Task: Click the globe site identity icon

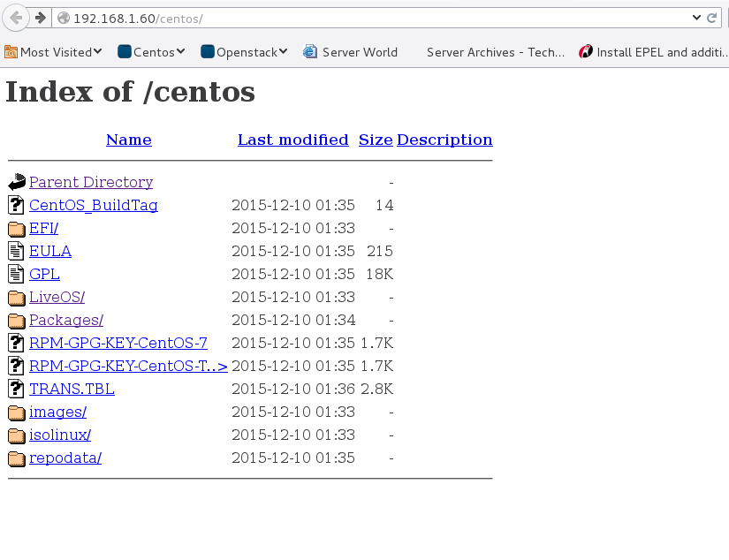Action: [64, 19]
